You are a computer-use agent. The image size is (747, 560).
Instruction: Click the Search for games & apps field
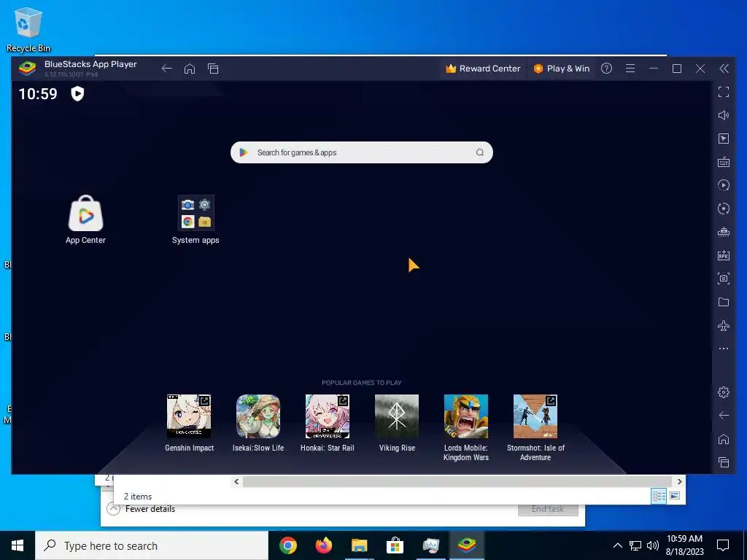click(x=362, y=152)
